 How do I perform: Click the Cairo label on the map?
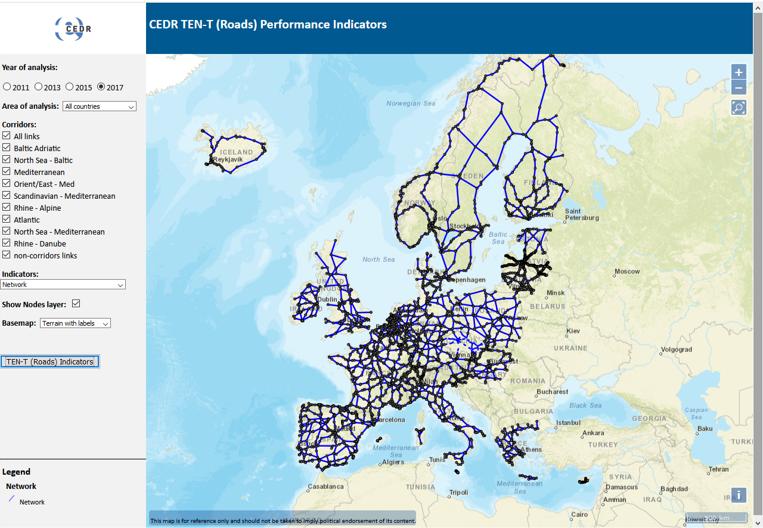[579, 514]
